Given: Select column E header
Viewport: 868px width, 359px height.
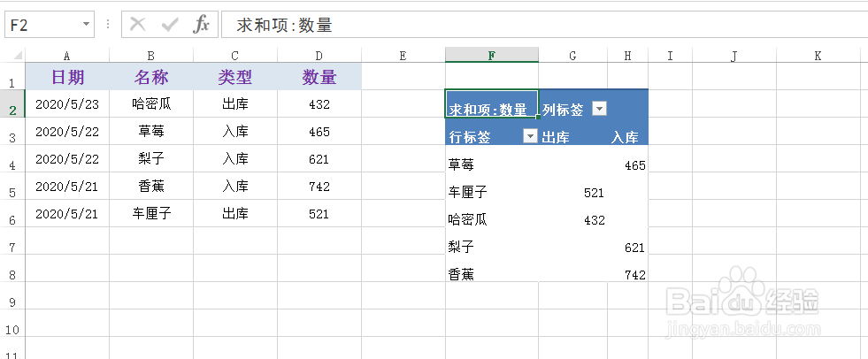Looking at the screenshot, I should (403, 56).
